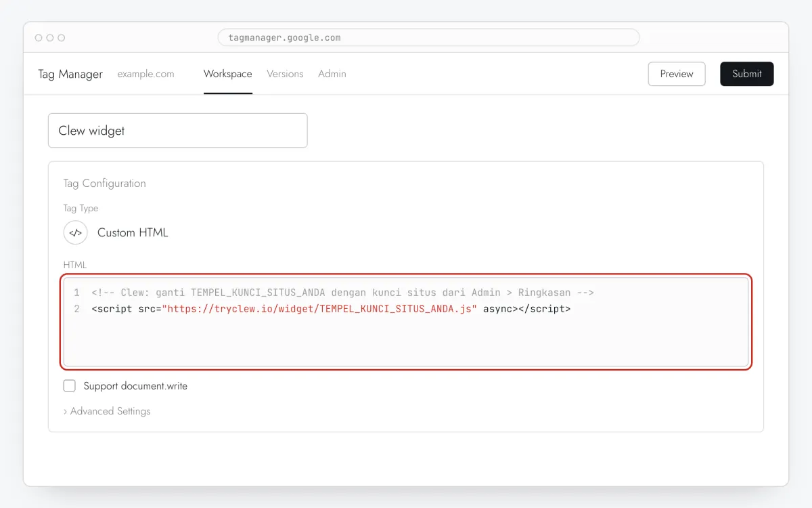Click the Preview button
The width and height of the screenshot is (812, 508).
[x=677, y=74]
